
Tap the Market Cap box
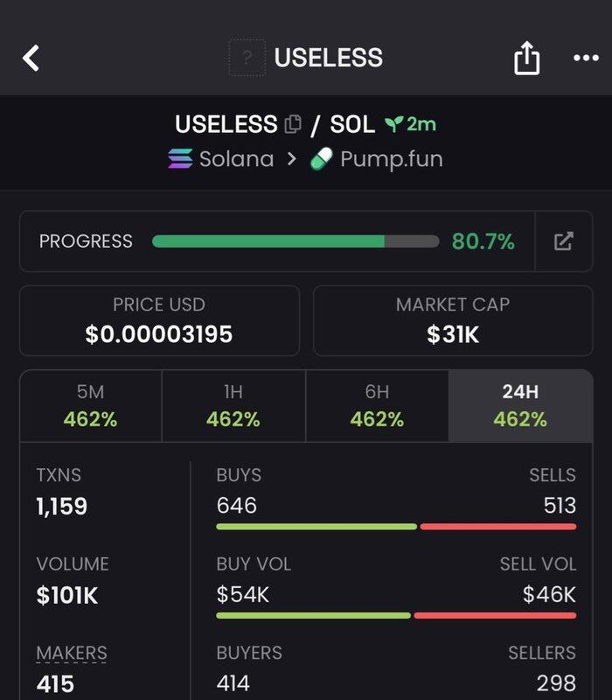click(x=453, y=320)
